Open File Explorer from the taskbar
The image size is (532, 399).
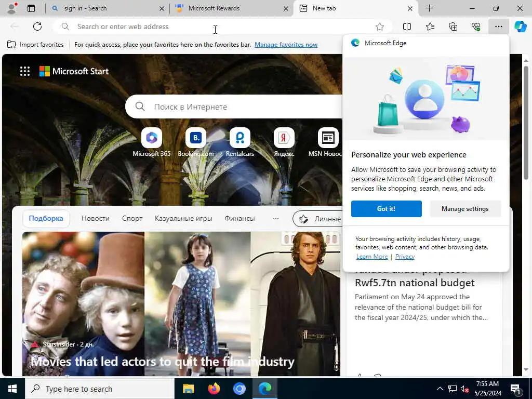tap(188, 389)
